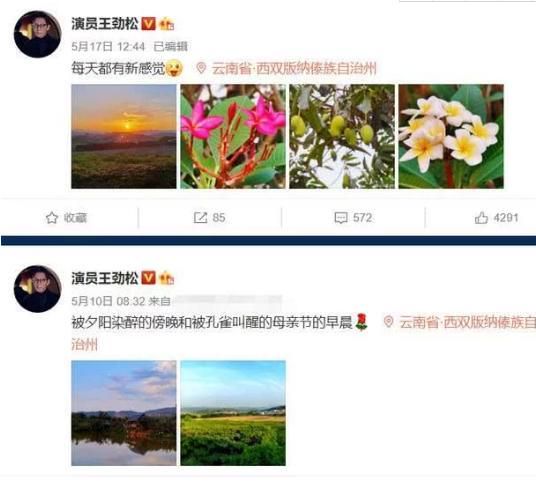
Task: Click the favorite star icon labeled 收藏
Action: pos(52,218)
